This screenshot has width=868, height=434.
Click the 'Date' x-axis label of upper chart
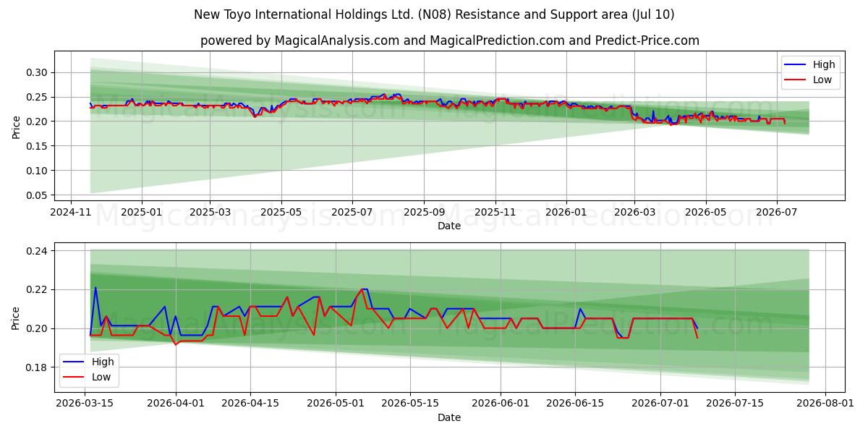449,226
